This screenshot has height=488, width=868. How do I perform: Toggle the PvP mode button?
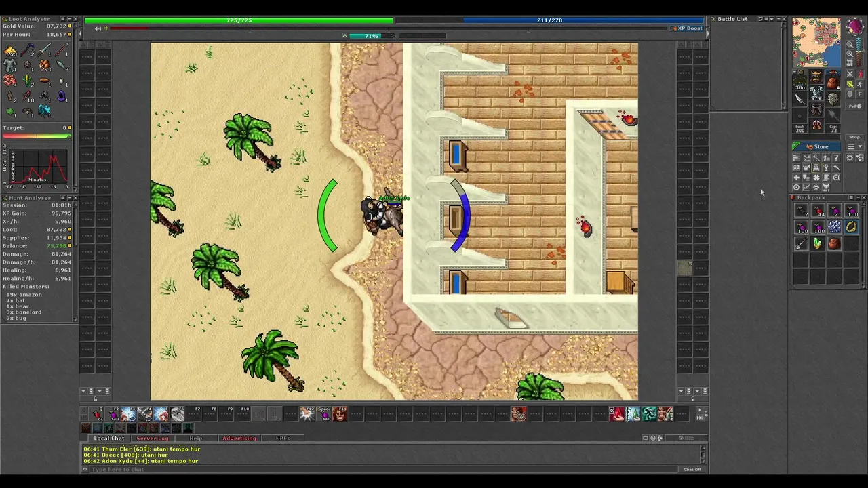point(854,106)
